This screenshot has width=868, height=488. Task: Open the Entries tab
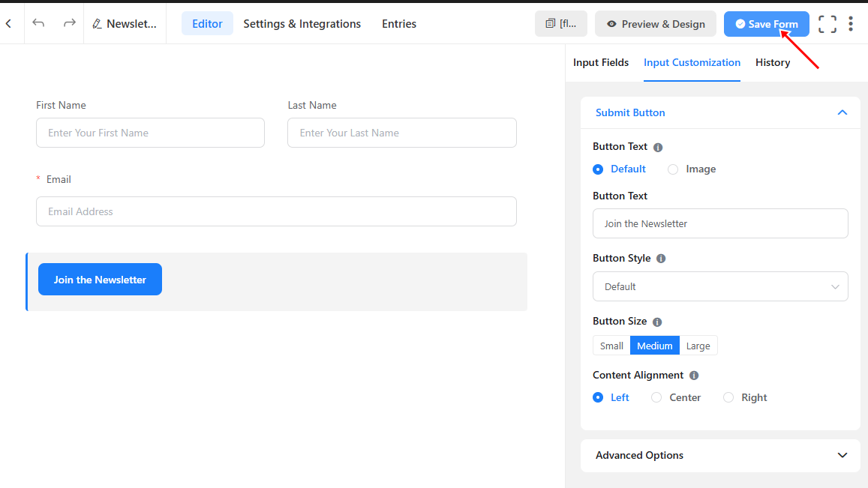pyautogui.click(x=399, y=24)
